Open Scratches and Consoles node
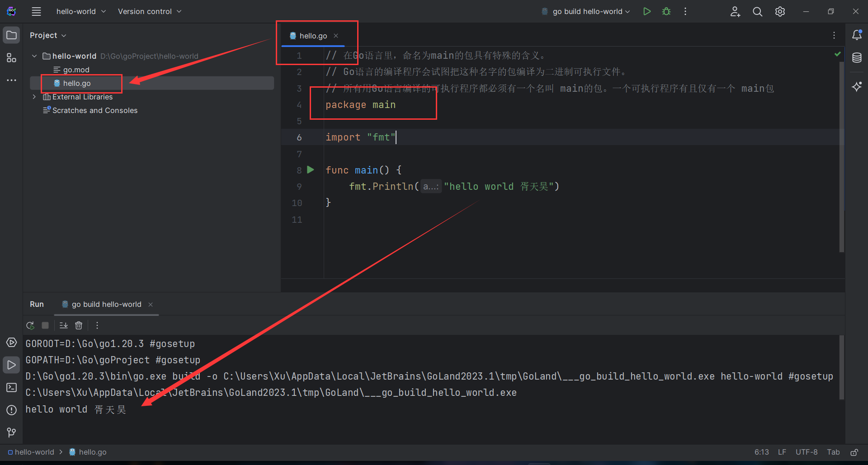Image resolution: width=868 pixels, height=465 pixels. (90, 110)
